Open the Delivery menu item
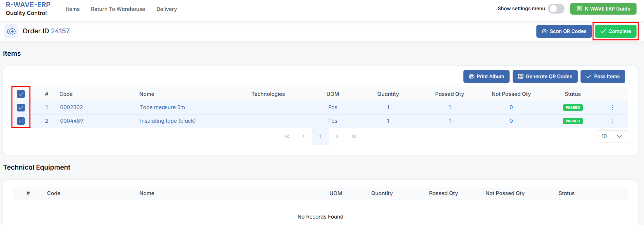 (166, 9)
